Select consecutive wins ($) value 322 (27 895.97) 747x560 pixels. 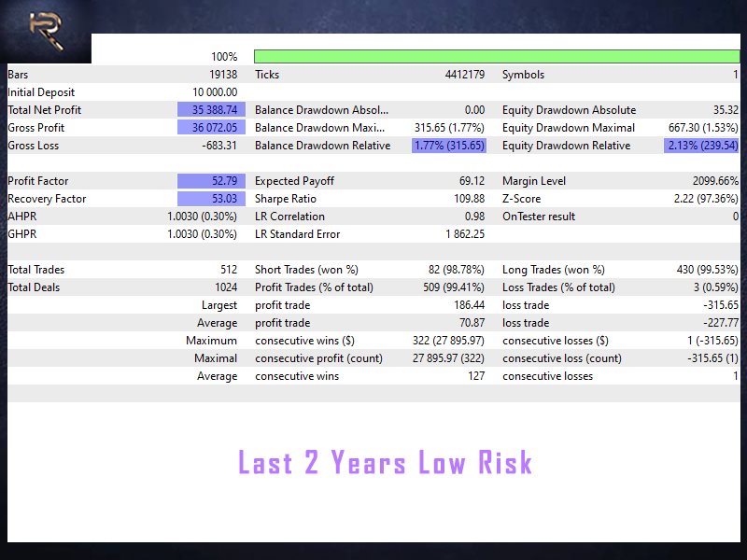(x=448, y=340)
